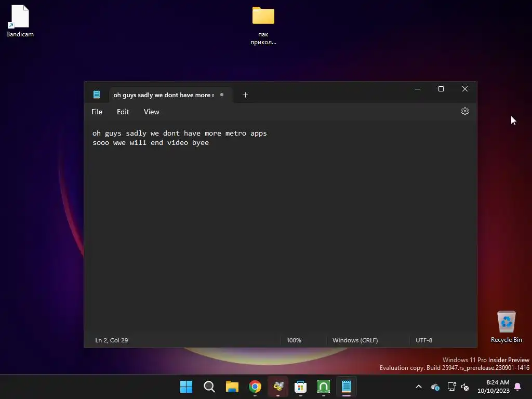Screen dimensions: 532x399
Task: Click the Notepad app icon in title bar
Action: pos(97,95)
